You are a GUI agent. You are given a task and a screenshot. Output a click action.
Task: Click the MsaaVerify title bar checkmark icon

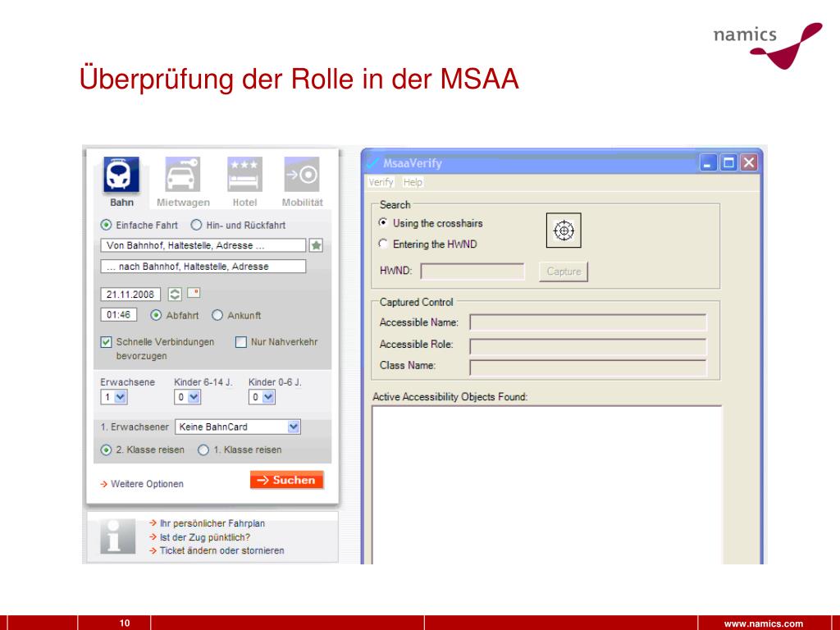[373, 163]
